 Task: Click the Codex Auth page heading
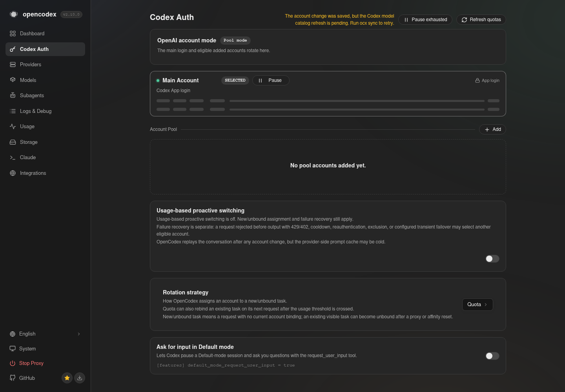[x=172, y=17]
